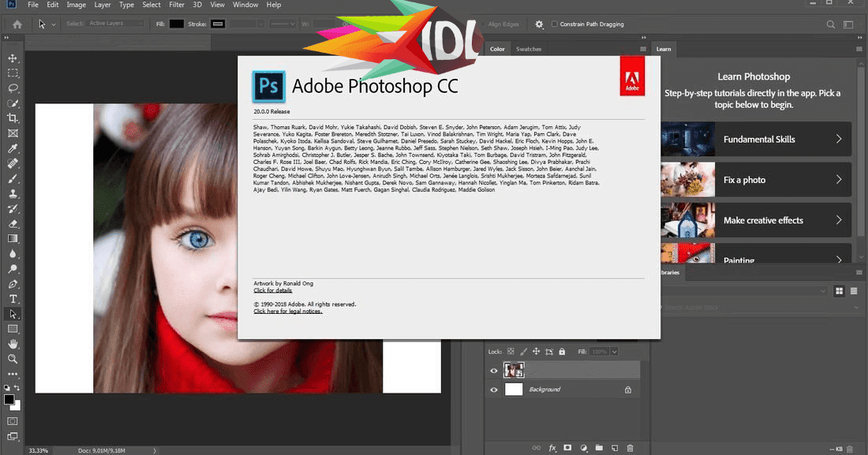The width and height of the screenshot is (868, 455).
Task: Select the Frame tool
Action: 13,133
